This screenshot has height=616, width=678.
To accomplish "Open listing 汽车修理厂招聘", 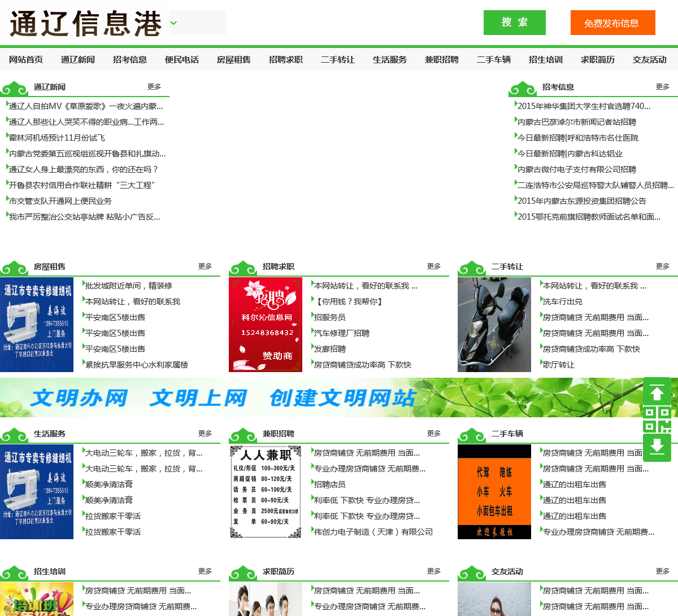I will point(342,333).
